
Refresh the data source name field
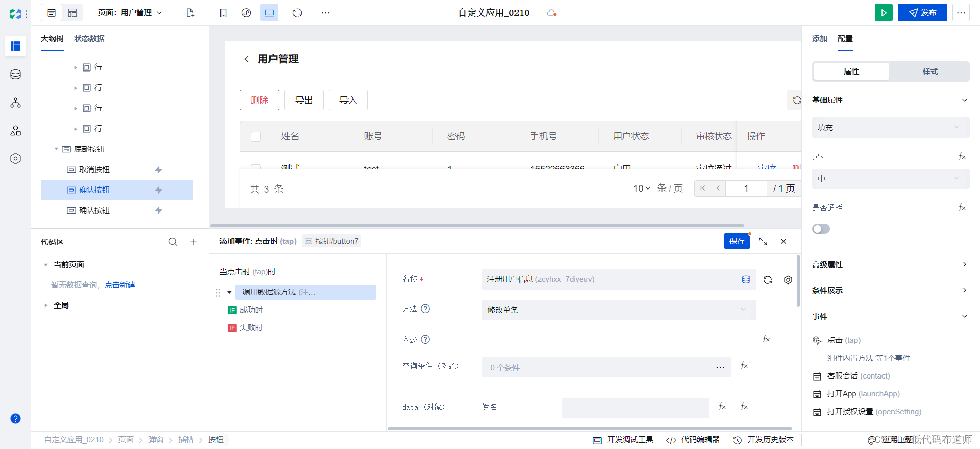(x=768, y=280)
